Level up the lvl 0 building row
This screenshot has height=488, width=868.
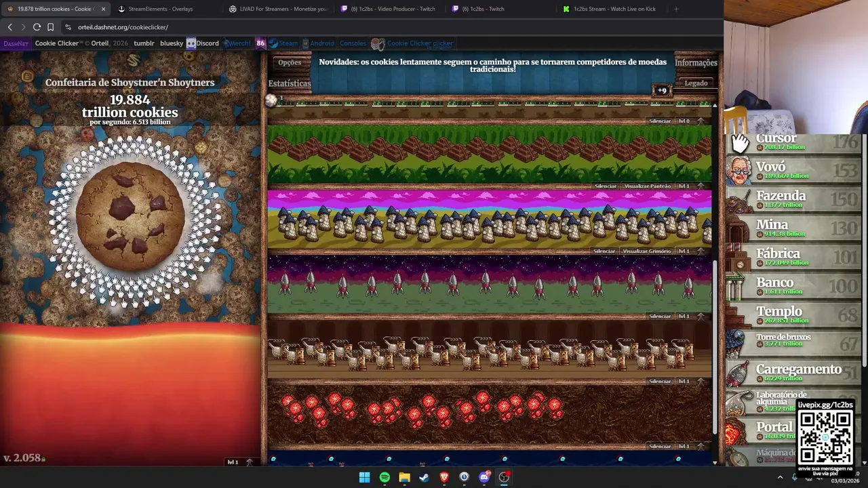692,121
